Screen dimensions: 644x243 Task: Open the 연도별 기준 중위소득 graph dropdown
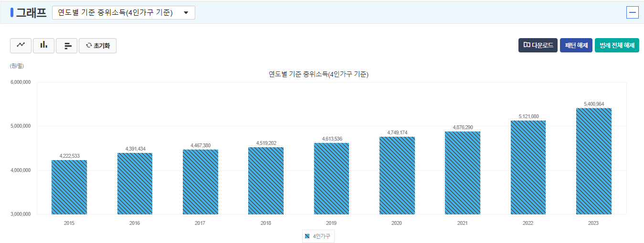[124, 12]
